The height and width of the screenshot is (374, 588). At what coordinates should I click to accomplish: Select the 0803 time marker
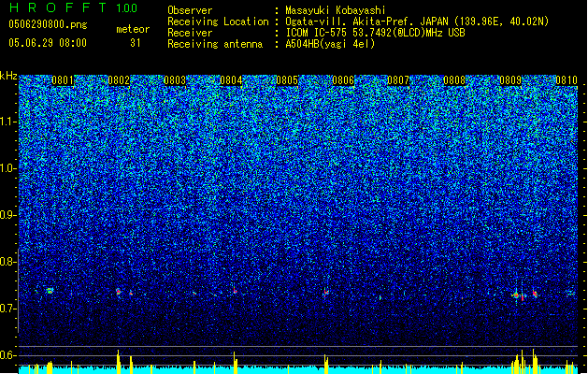pos(175,80)
